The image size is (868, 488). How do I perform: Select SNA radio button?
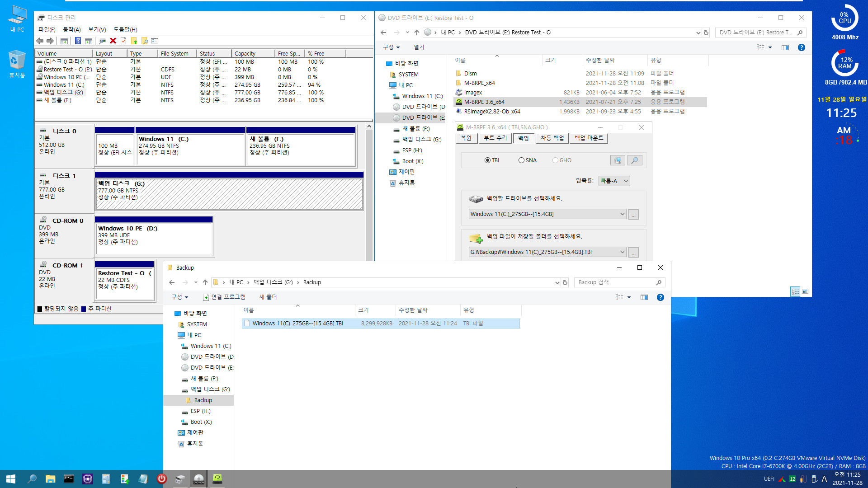click(x=528, y=160)
